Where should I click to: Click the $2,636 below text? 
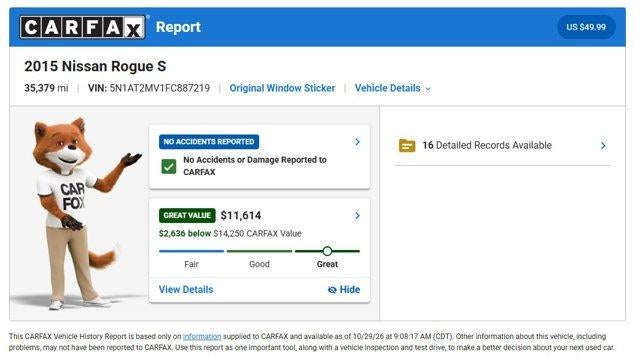[184, 234]
